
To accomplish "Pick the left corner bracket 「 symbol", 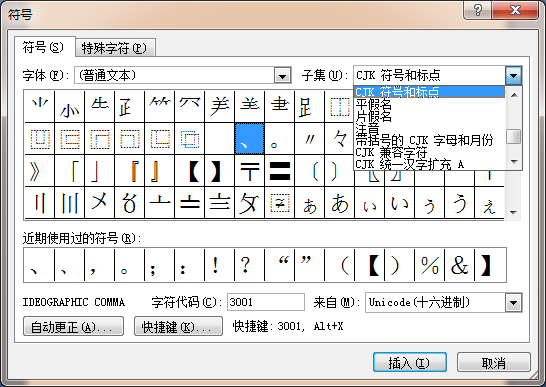I will (x=69, y=171).
